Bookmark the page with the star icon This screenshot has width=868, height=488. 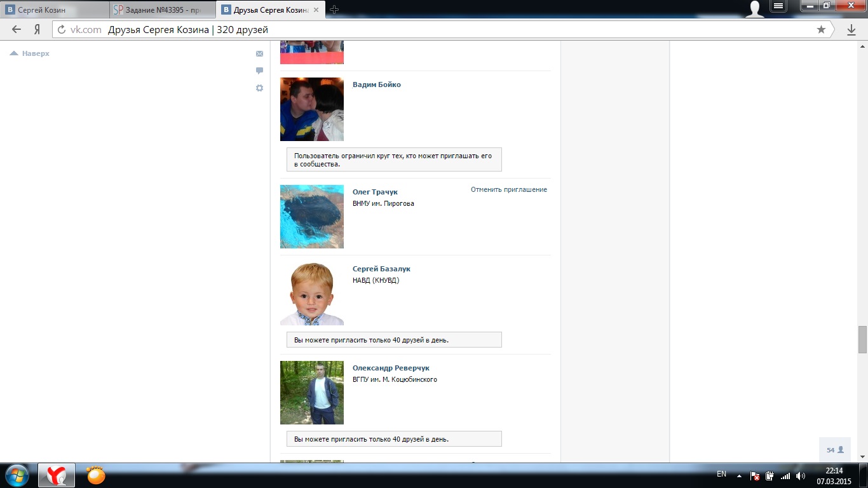(821, 30)
